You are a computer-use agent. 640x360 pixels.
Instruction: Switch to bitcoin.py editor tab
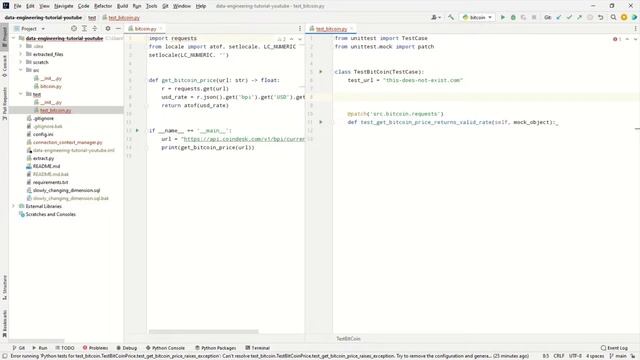click(x=145, y=29)
